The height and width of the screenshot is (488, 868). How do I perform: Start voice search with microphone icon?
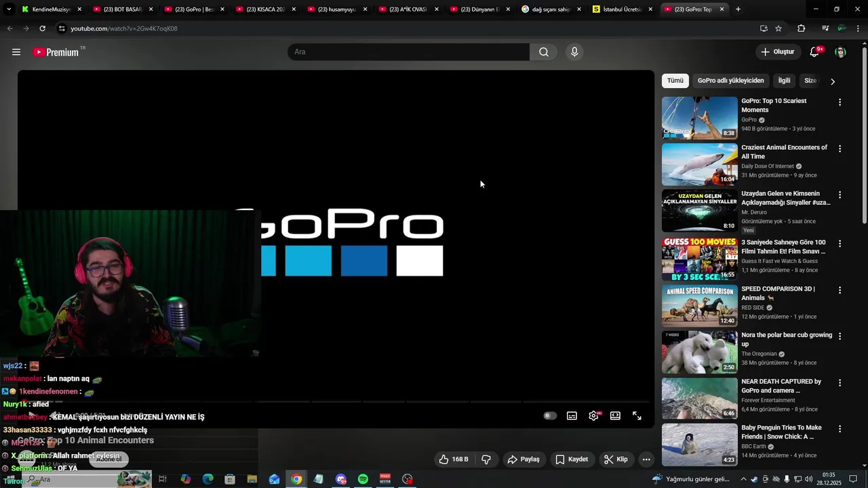pyautogui.click(x=574, y=52)
